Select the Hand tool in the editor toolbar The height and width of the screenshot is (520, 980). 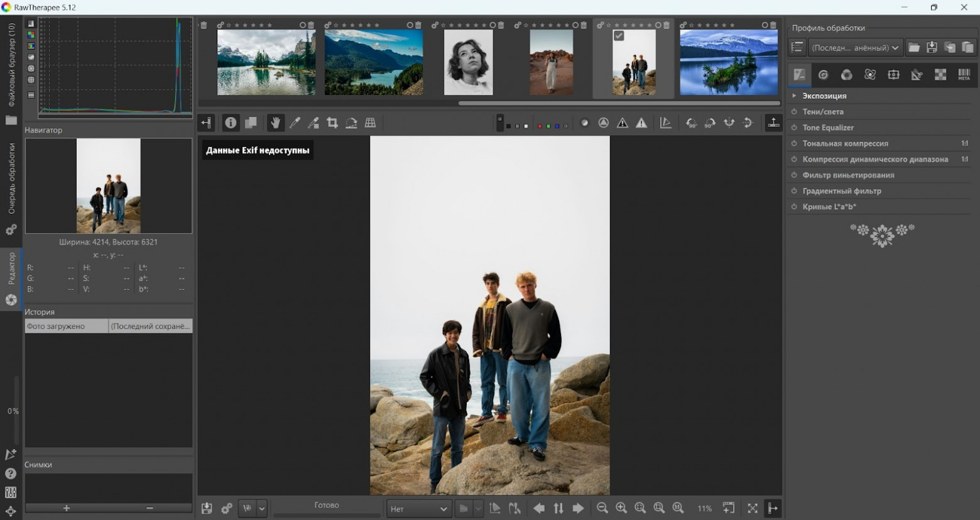point(275,123)
